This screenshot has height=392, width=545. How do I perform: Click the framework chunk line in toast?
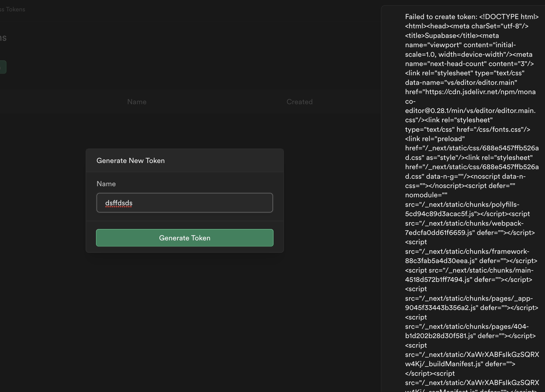pos(467,251)
